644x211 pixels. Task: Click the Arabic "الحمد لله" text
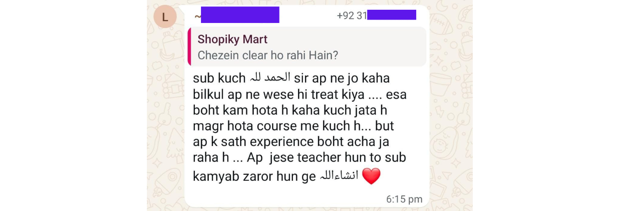click(x=270, y=78)
